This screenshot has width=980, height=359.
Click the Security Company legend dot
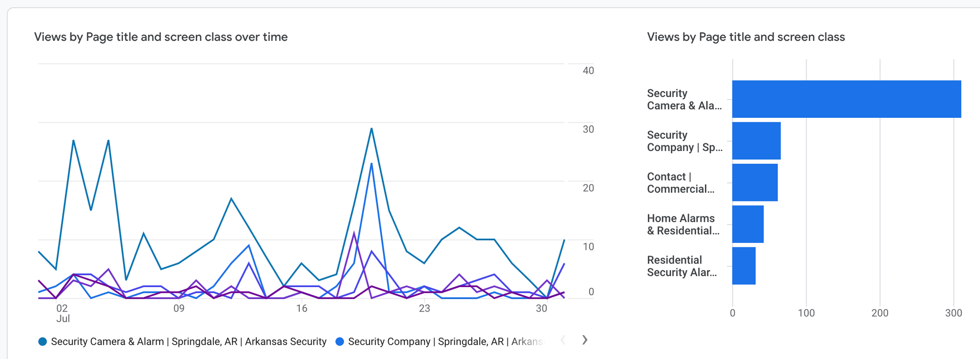click(x=340, y=342)
